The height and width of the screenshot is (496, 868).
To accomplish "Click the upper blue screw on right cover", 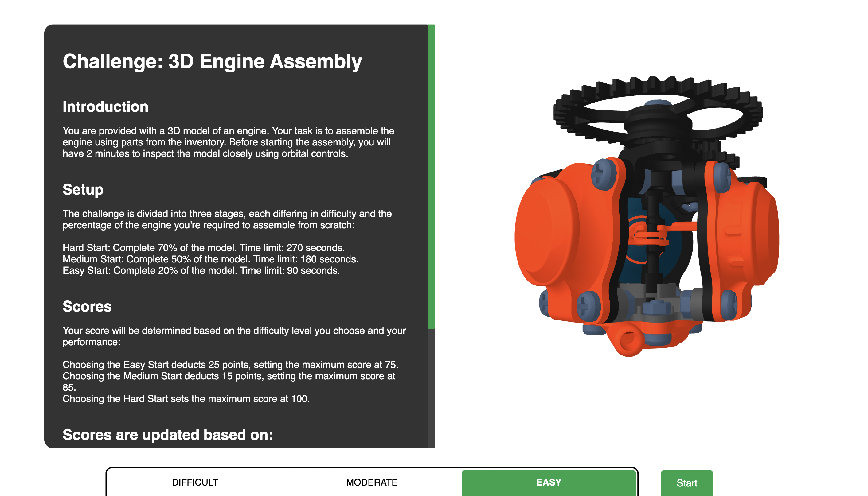I will [x=721, y=177].
